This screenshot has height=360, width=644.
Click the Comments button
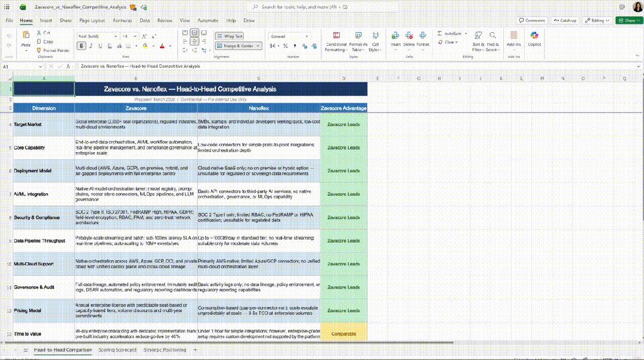[532, 20]
